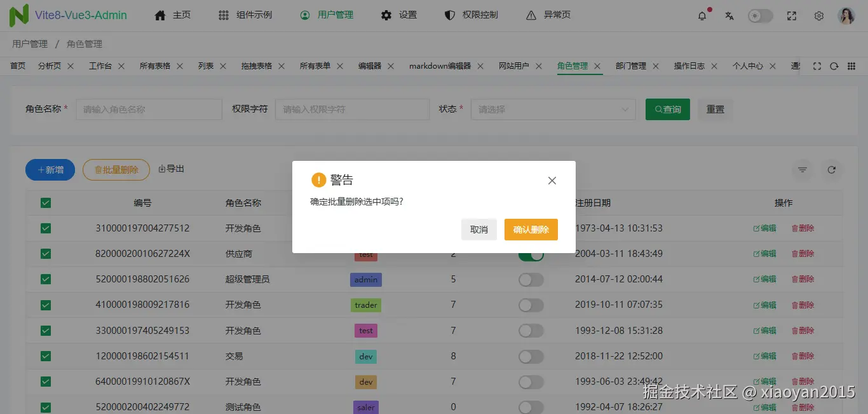This screenshot has width=868, height=414.
Task: Switch to the 首页 tab
Action: point(18,66)
